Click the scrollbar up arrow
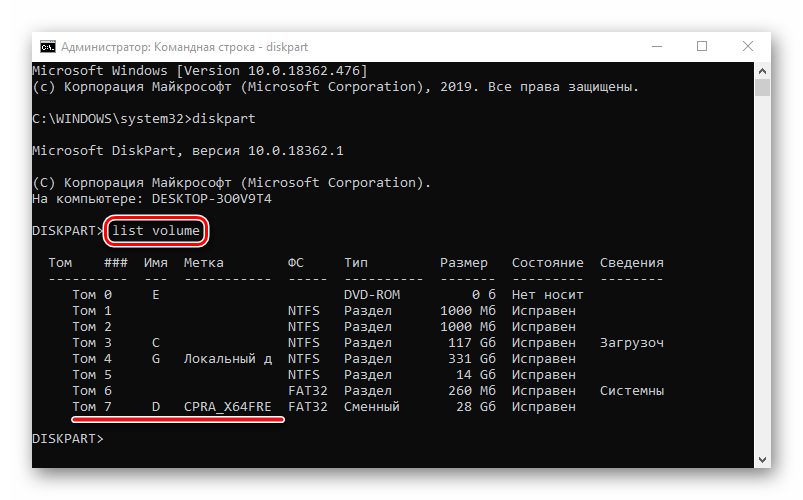 (763, 71)
